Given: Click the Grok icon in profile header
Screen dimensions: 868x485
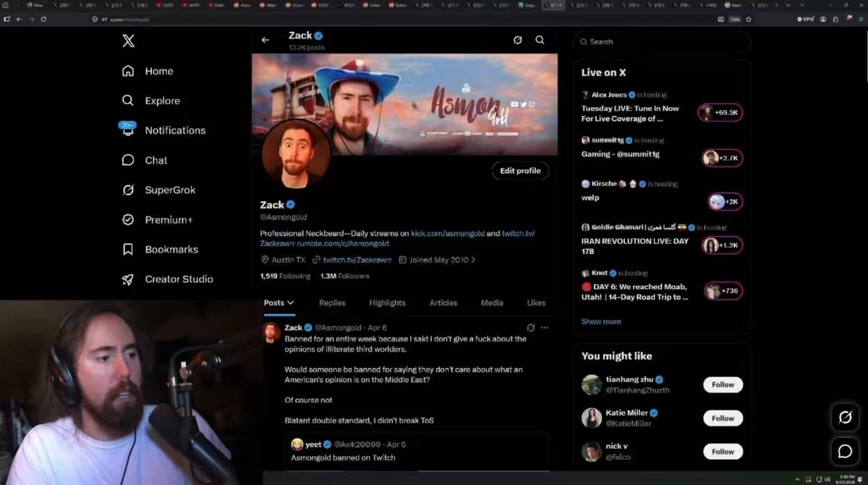Looking at the screenshot, I should point(517,40).
